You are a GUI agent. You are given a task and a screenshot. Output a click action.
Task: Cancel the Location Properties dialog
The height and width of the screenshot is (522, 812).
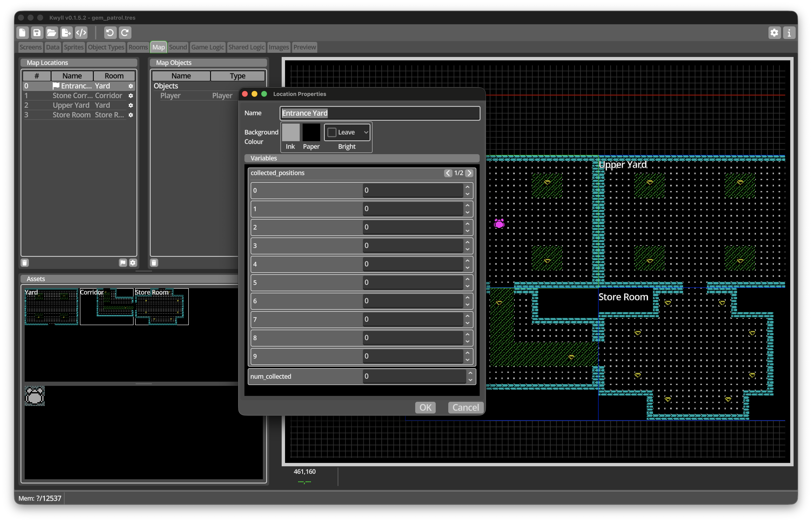tap(466, 407)
